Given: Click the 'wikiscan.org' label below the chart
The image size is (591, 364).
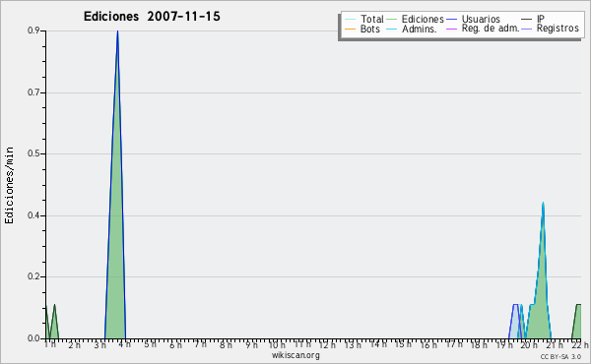Looking at the screenshot, I should point(295,355).
